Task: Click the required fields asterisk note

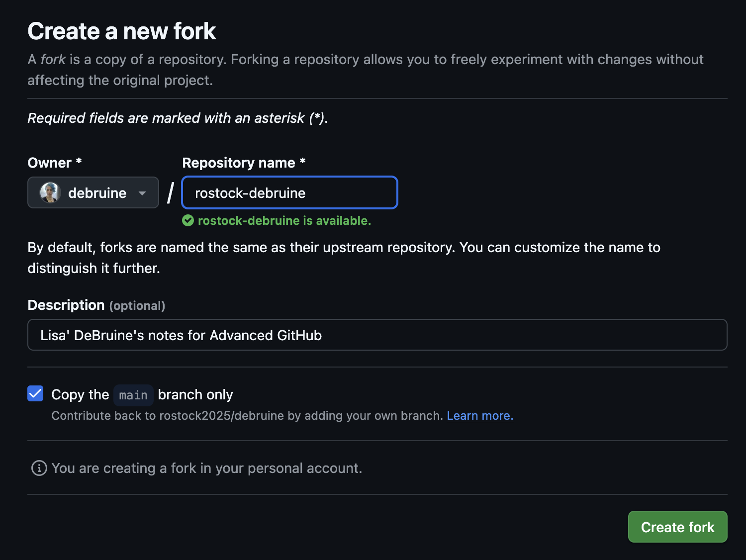Action: 178,118
